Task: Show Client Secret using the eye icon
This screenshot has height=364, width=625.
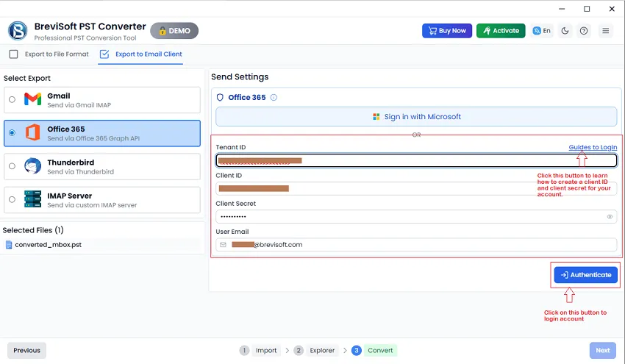Action: [x=610, y=217]
